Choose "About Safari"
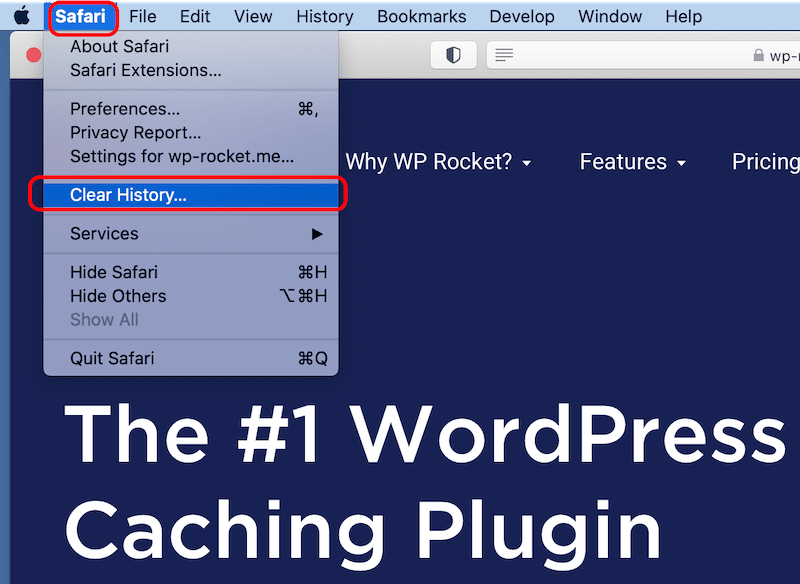Image resolution: width=800 pixels, height=584 pixels. (118, 46)
